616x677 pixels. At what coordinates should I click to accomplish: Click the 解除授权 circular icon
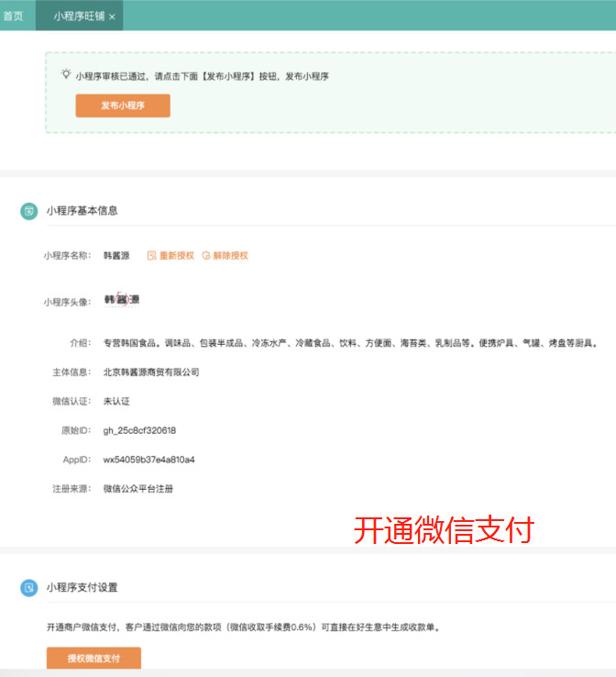tap(206, 256)
